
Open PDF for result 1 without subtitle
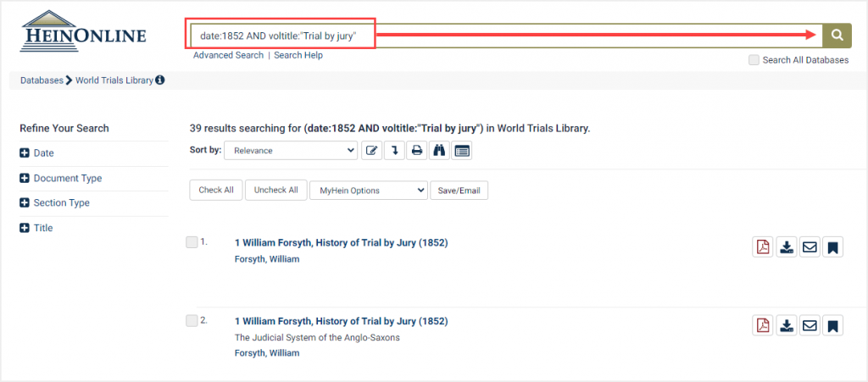point(764,247)
